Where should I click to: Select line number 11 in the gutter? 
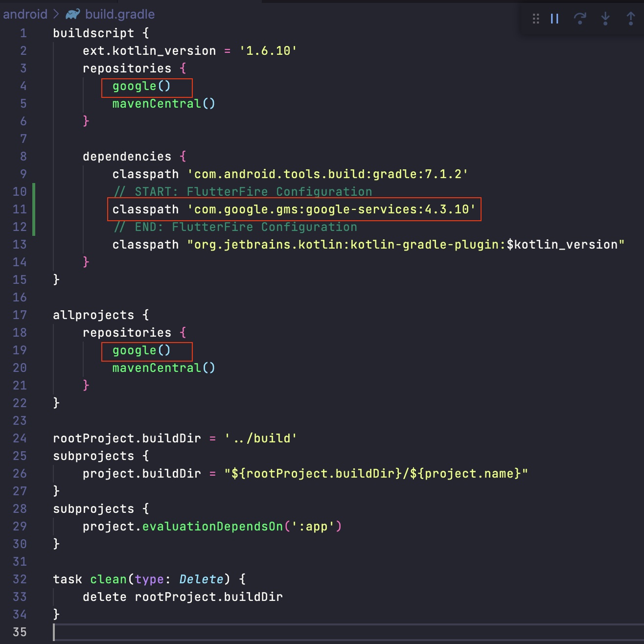point(20,209)
